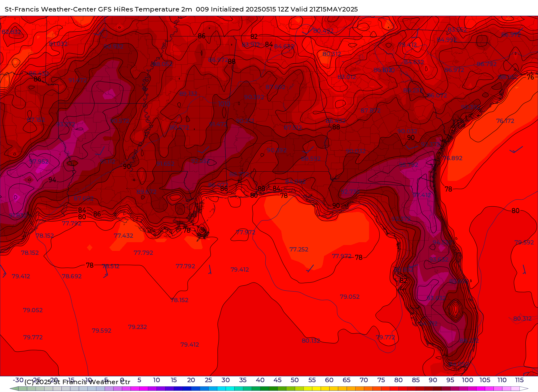Click the 25 label on the color scale
Screen dimensions: 538x392
(208, 380)
